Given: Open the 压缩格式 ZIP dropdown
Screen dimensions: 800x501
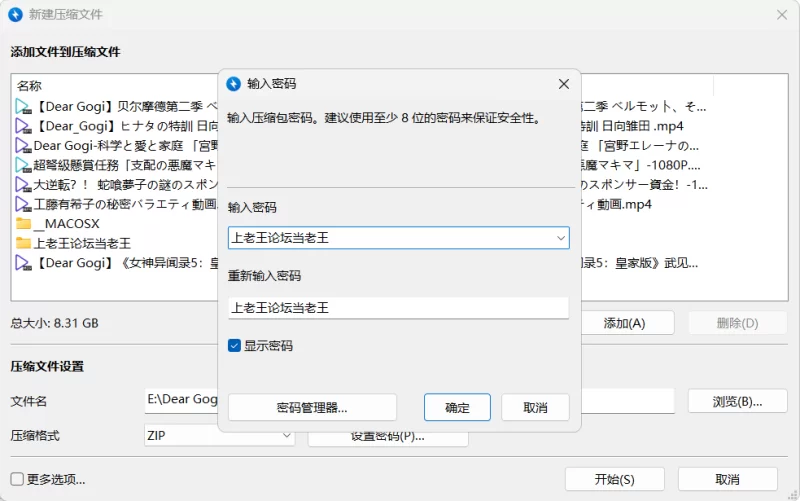Looking at the screenshot, I should (286, 436).
